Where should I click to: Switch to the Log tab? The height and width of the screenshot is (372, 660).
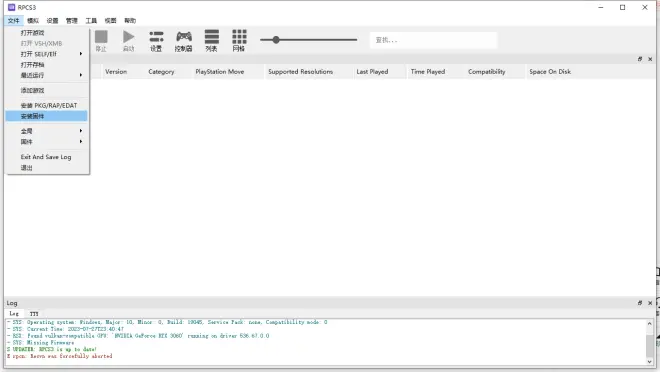coord(14,314)
